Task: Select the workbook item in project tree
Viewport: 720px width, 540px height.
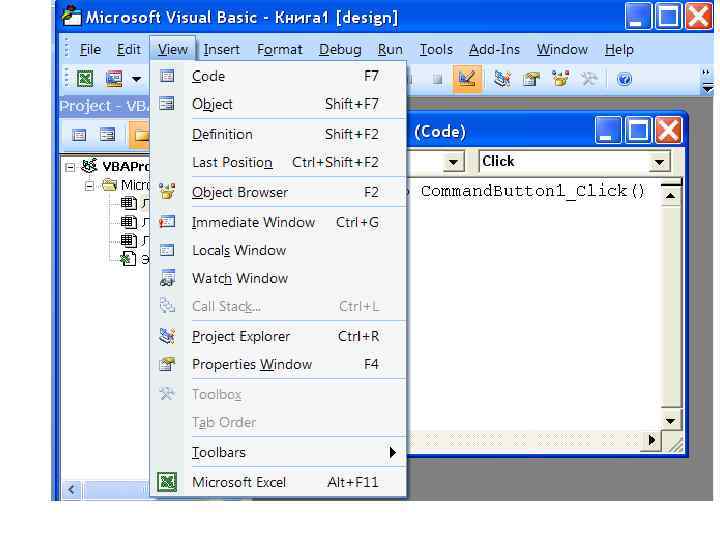Action: [x=134, y=259]
